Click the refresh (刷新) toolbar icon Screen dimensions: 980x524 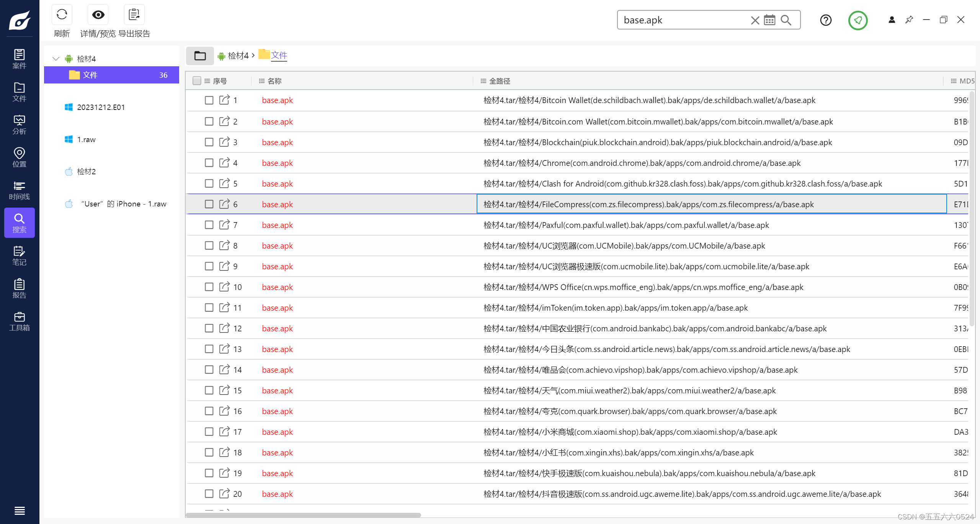coord(62,15)
